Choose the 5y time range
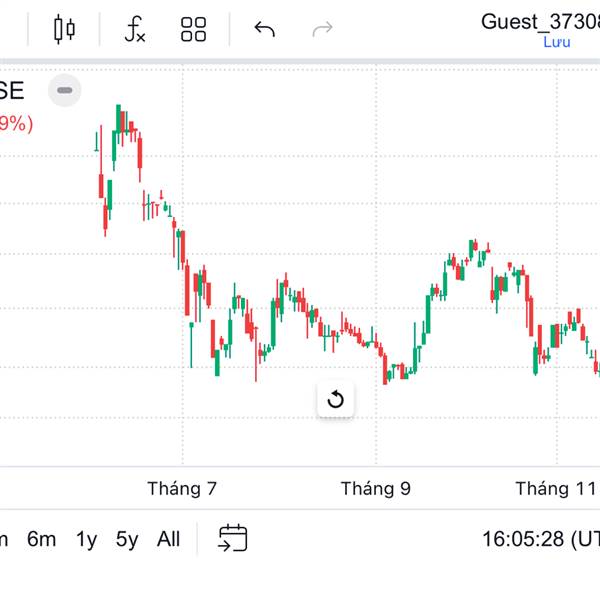 coord(127,539)
